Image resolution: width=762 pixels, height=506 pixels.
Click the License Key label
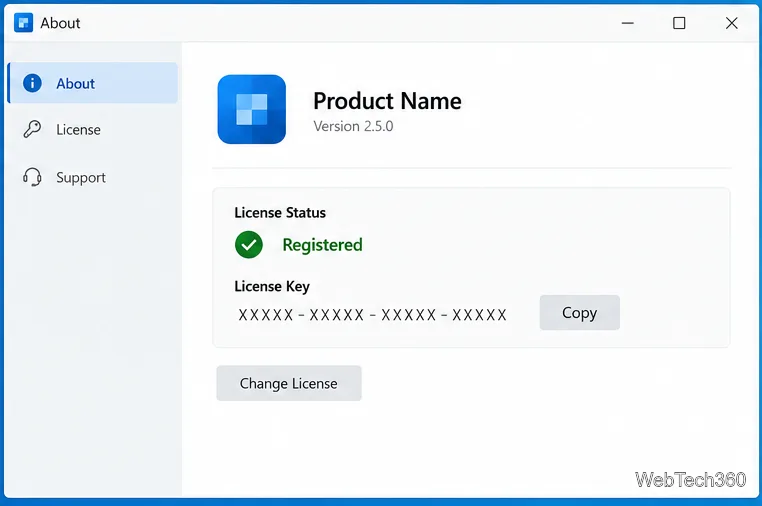pos(272,286)
